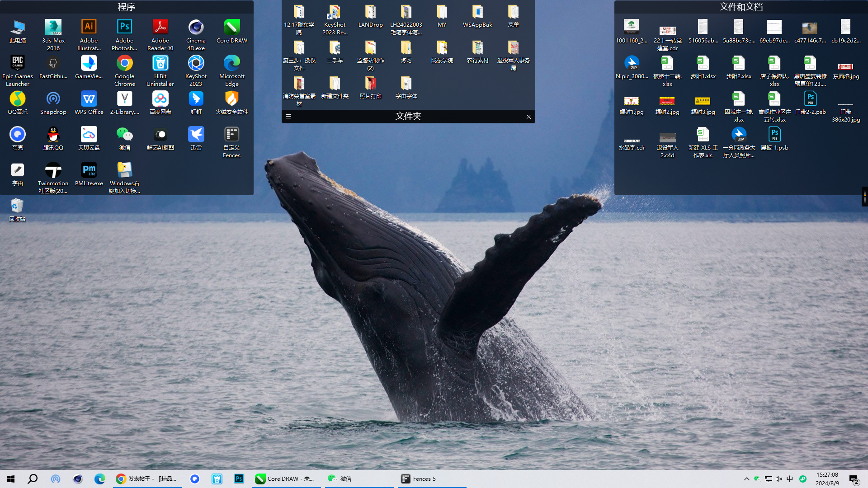Viewport: 868px width, 488px height.
Task: Click Photoshop icon in taskbar
Action: click(239, 479)
